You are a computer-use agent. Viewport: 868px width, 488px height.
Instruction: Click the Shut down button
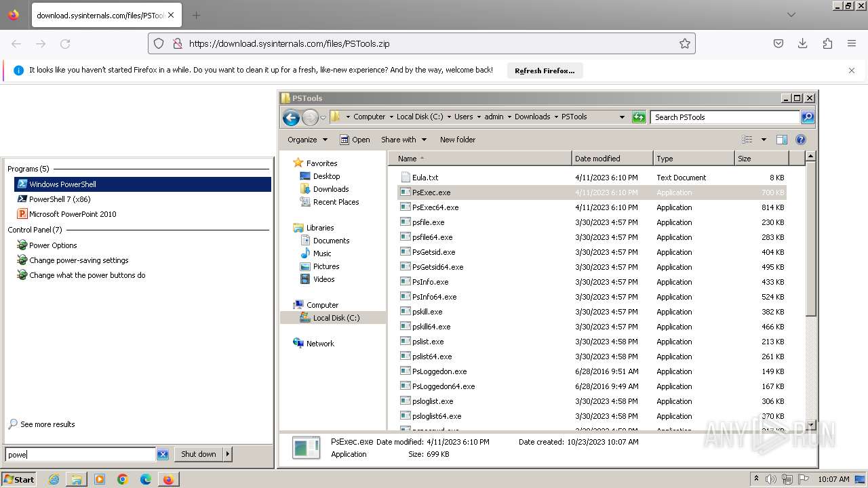(199, 454)
